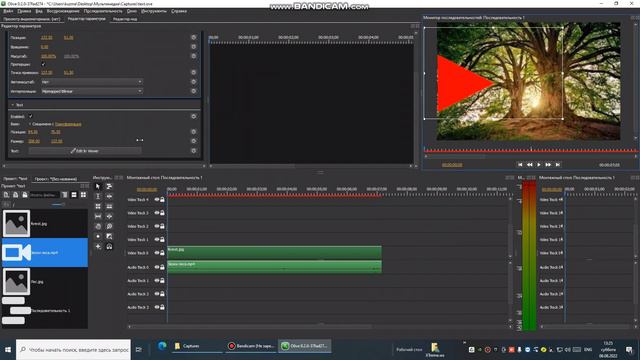Play the sequence in the monitor
Viewport: 640px width, 360px height.
pyautogui.click(x=539, y=164)
